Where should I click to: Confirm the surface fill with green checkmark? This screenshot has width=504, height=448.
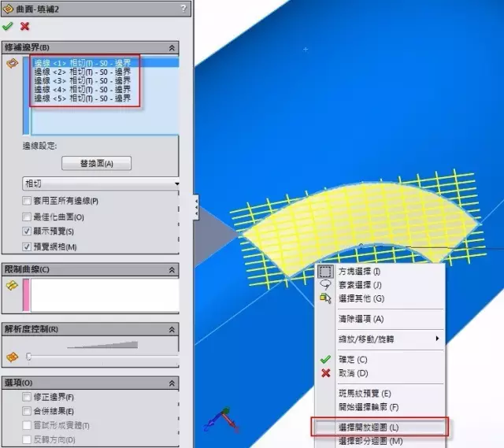click(7, 26)
